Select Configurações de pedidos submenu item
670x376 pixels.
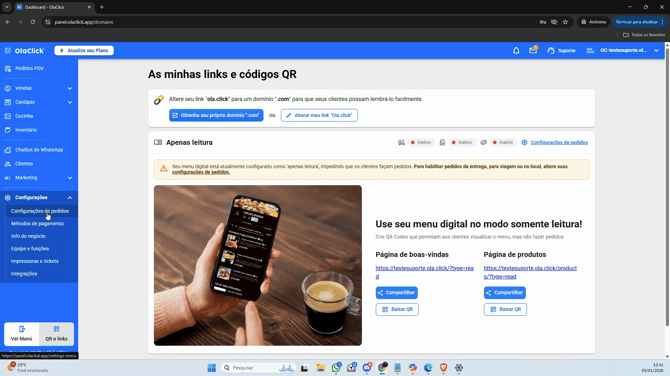(x=40, y=211)
